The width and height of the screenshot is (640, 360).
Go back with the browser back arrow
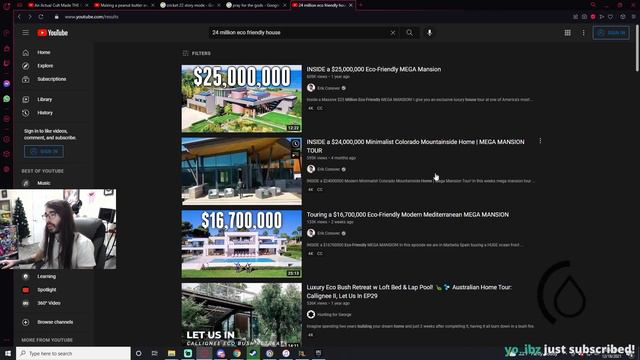[19, 17]
